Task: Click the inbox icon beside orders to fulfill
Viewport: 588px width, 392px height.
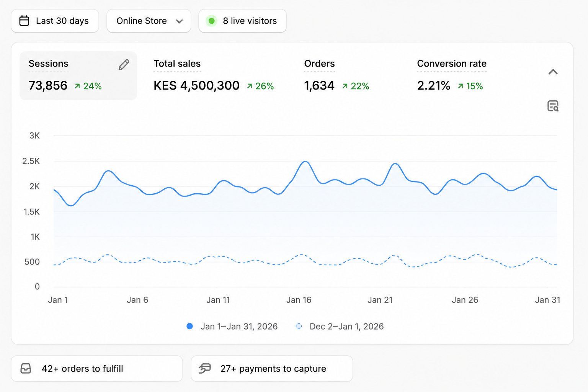Action: pyautogui.click(x=26, y=368)
